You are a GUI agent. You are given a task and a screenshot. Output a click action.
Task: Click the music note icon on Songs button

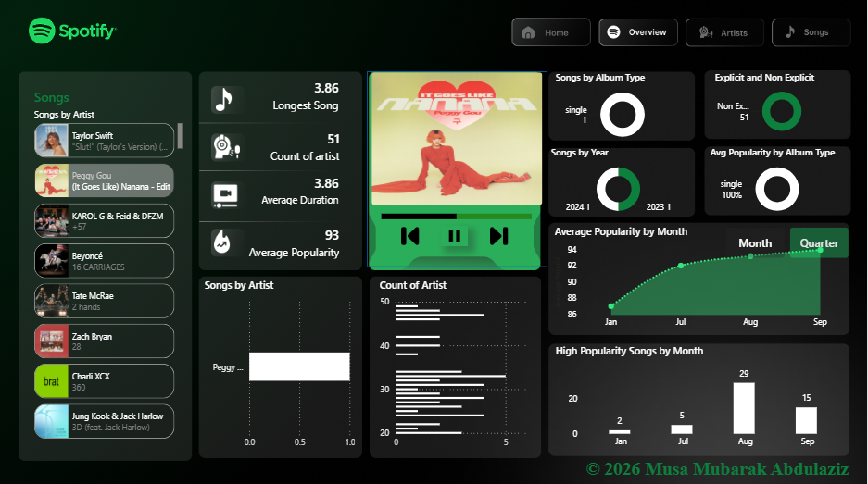pyautogui.click(x=790, y=31)
